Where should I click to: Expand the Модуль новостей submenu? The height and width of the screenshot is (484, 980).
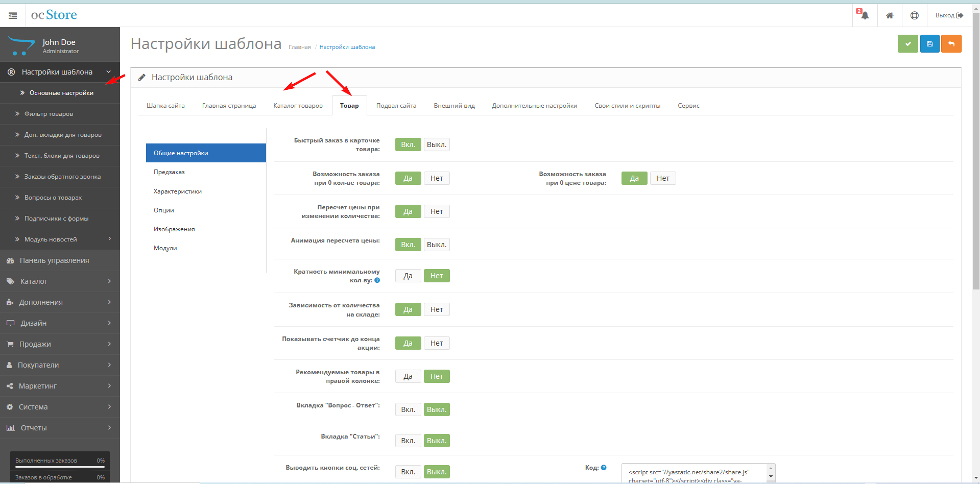click(60, 239)
